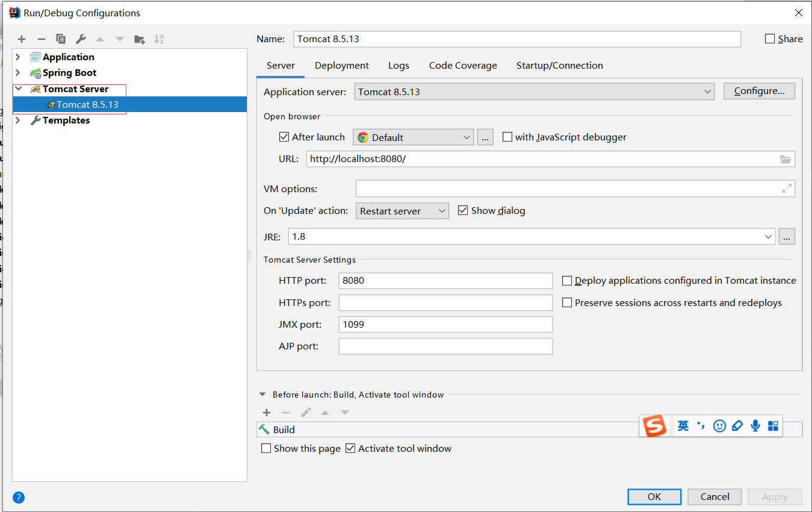
Task: Open the JRE 1.8 dropdown arrow
Action: [x=768, y=237]
